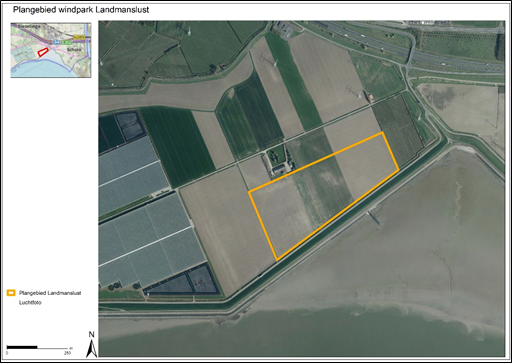Open the overview inset map thumbnail
The height and width of the screenshot is (363, 512).
51,50
